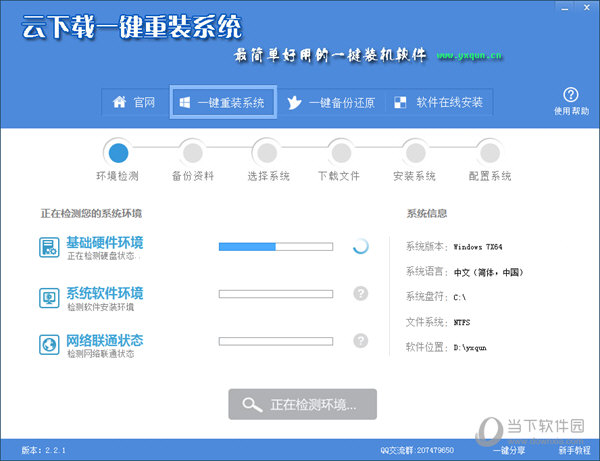Click the 选择系统 step circle
Viewport: 600px width, 461px height.
267,153
